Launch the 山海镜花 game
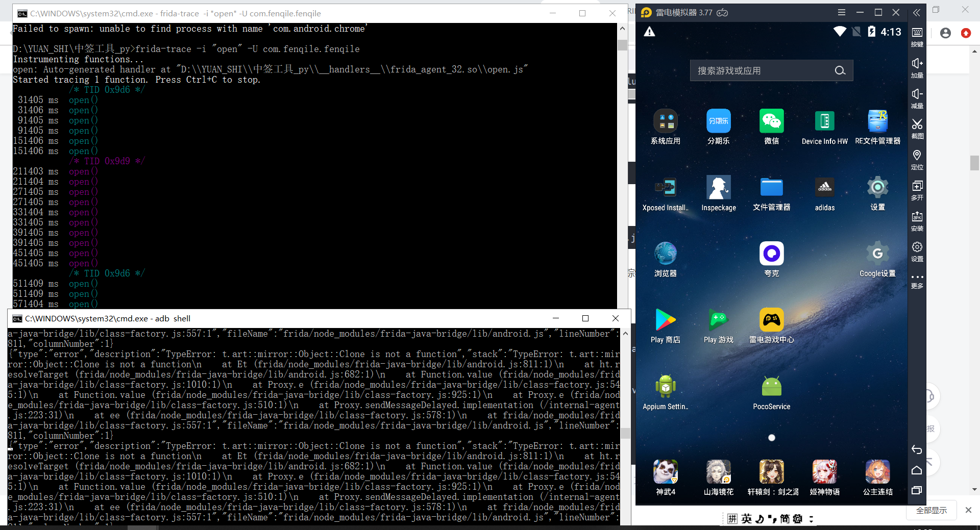Viewport: 980px width, 530px height. point(719,478)
